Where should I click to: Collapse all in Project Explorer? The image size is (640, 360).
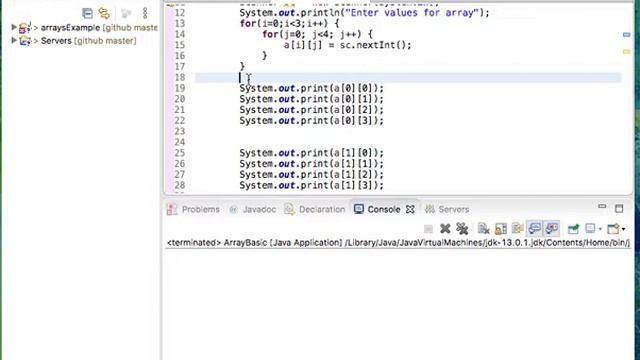coord(87,13)
